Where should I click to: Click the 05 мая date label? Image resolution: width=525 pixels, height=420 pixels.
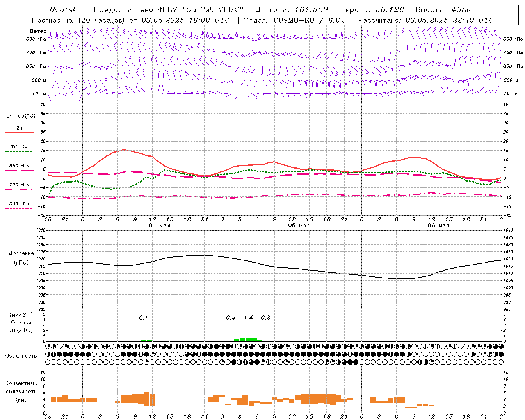point(299,226)
